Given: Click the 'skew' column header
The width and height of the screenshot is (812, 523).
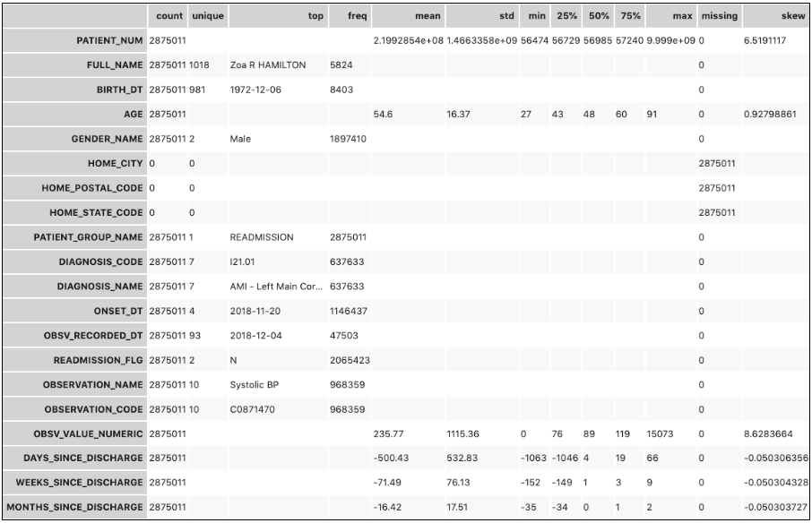Looking at the screenshot, I should pos(776,16).
